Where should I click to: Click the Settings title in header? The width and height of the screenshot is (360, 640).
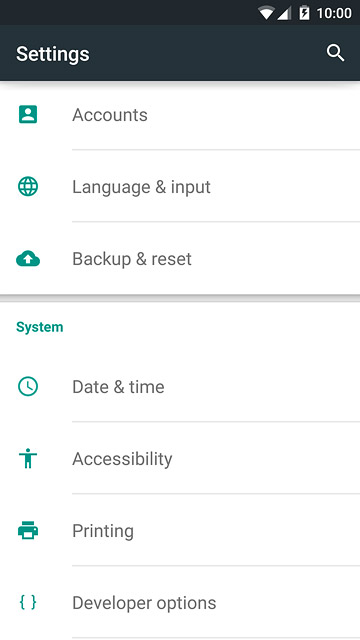(53, 54)
